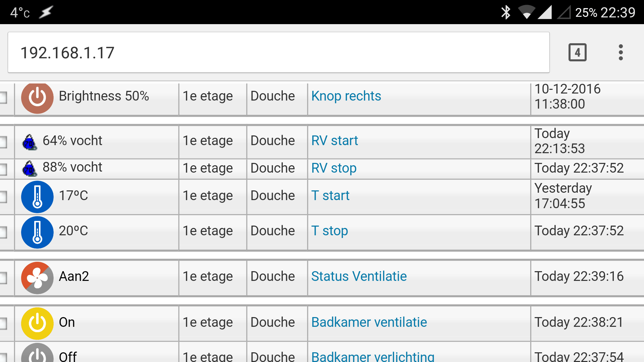Open the Knop rechts device link

click(x=346, y=96)
